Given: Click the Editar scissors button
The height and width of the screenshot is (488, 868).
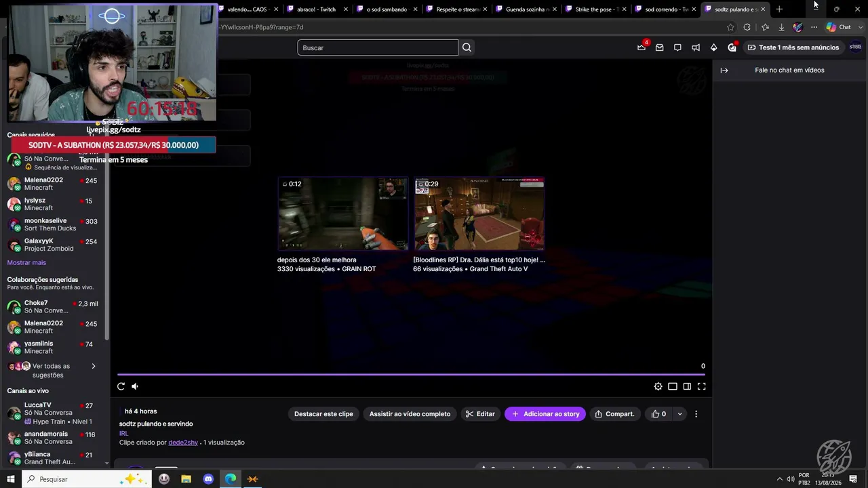Looking at the screenshot, I should point(480,414).
